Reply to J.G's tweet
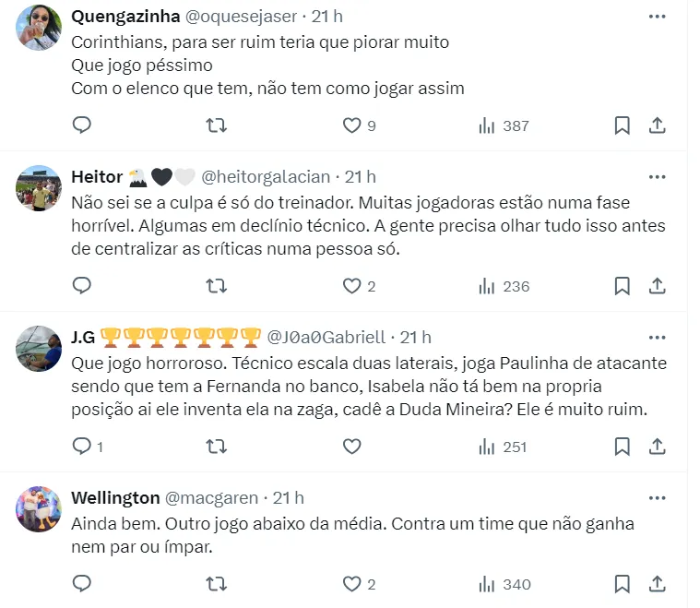The height and width of the screenshot is (608, 700). (x=82, y=447)
